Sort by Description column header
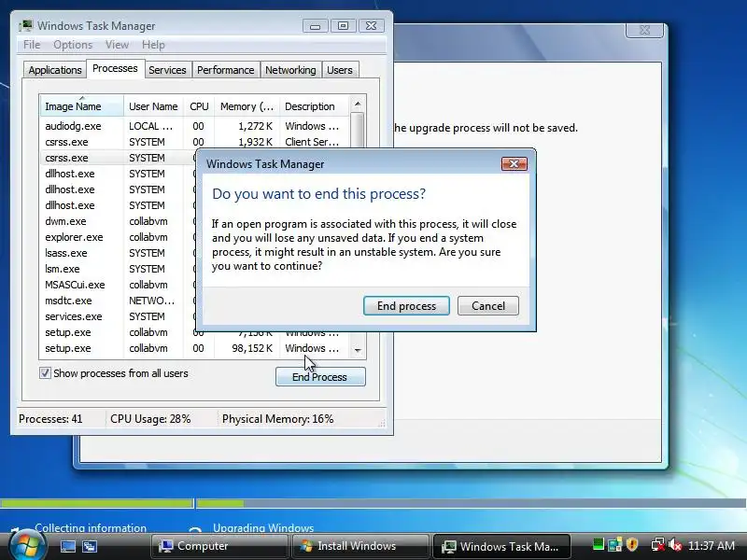This screenshot has height=560, width=747. (315, 106)
